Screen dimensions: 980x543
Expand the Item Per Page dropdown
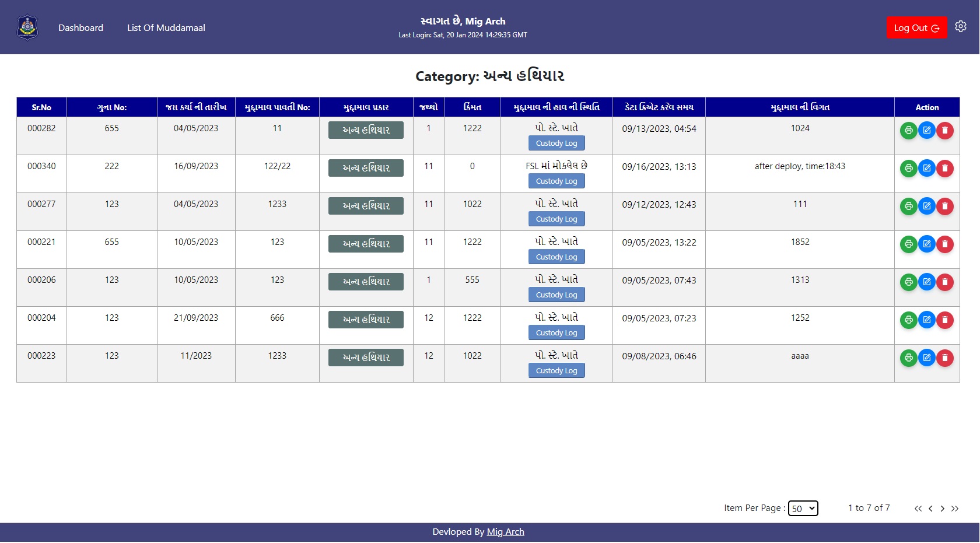pos(803,509)
